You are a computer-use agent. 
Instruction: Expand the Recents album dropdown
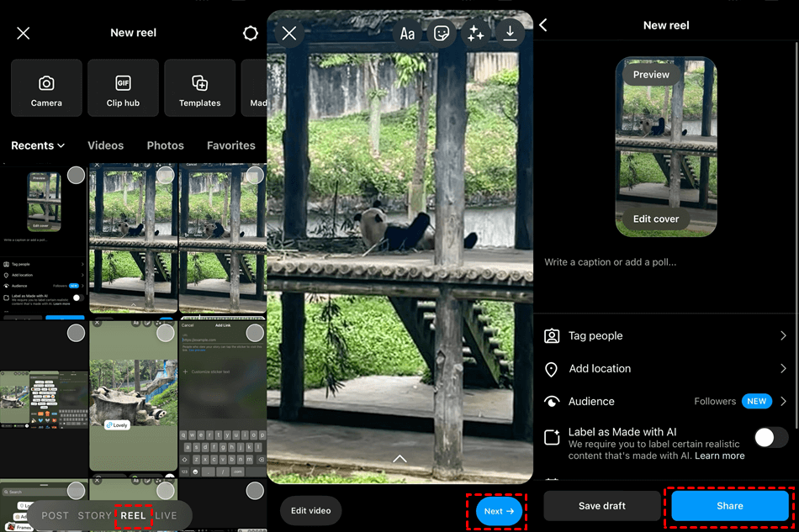pos(38,145)
